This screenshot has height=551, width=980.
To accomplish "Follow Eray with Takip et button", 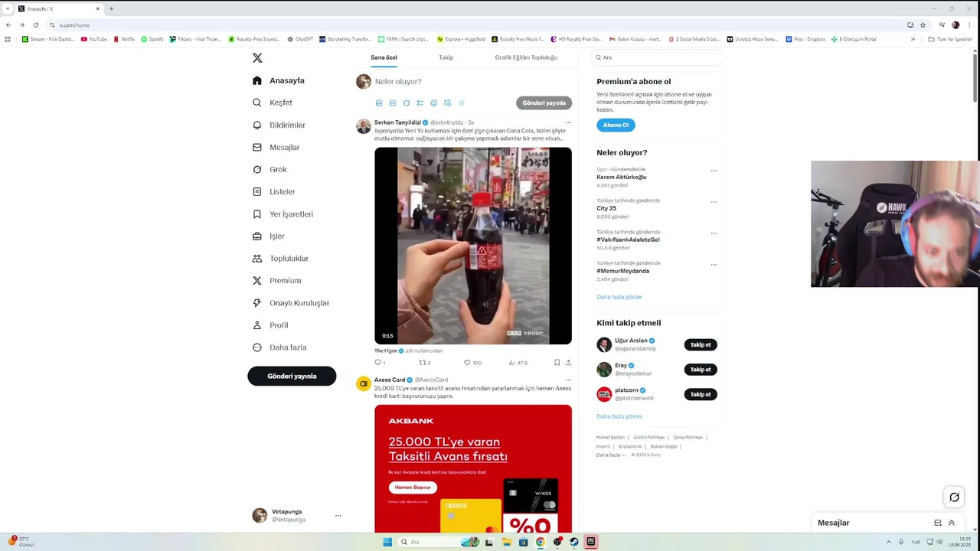I will pyautogui.click(x=701, y=370).
